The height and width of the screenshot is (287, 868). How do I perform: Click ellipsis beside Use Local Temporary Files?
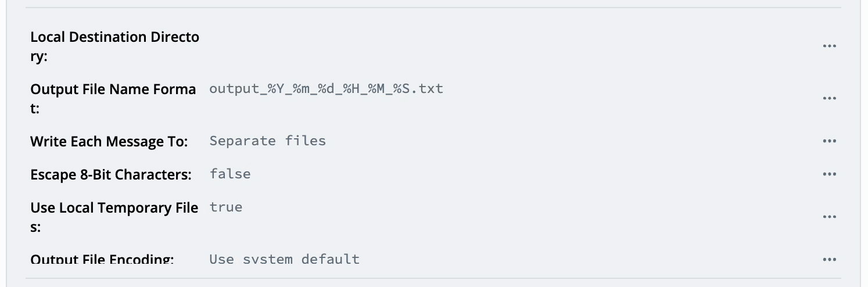tap(829, 217)
